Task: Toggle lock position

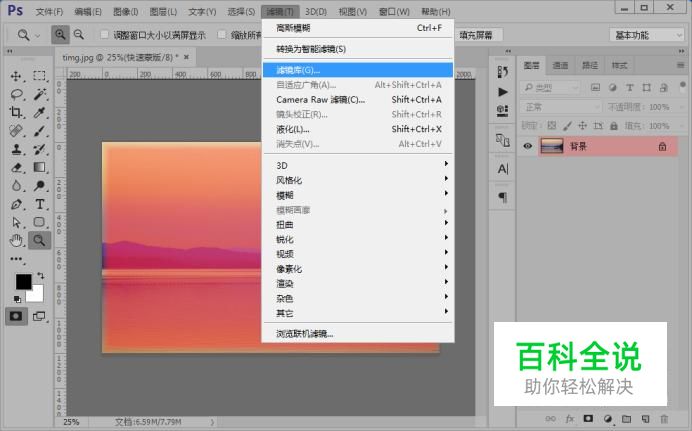Action: 583,126
